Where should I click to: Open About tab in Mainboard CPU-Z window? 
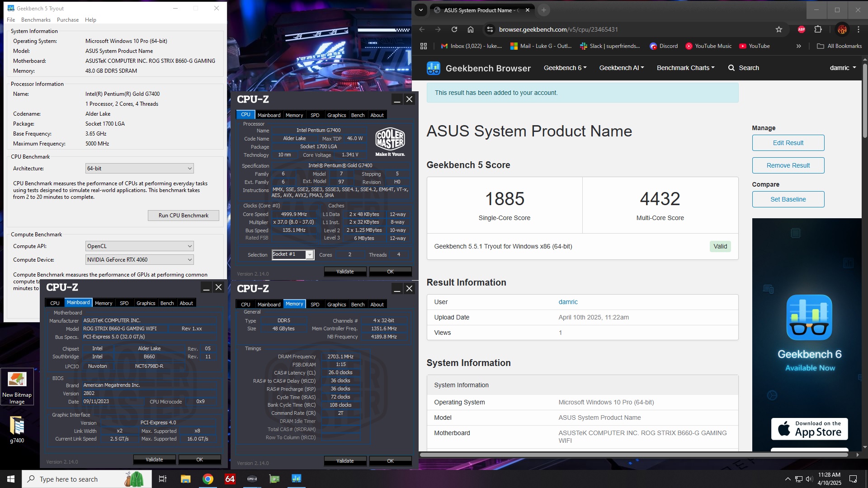pyautogui.click(x=186, y=303)
